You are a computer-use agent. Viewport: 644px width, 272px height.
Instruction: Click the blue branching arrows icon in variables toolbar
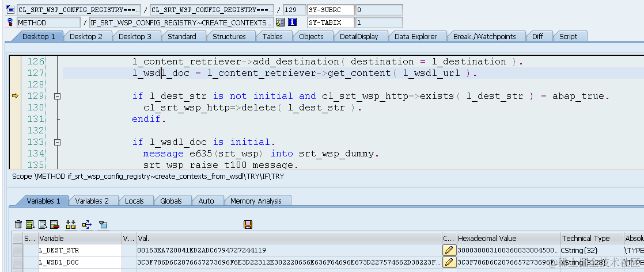(86, 224)
